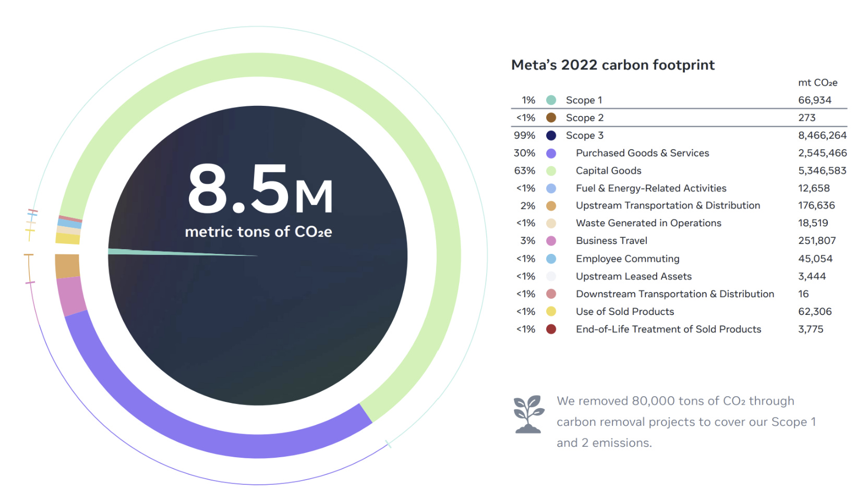Click the 'Meta's 2022 carbon footprint' title
The width and height of the screenshot is (868, 489).
pyautogui.click(x=613, y=65)
